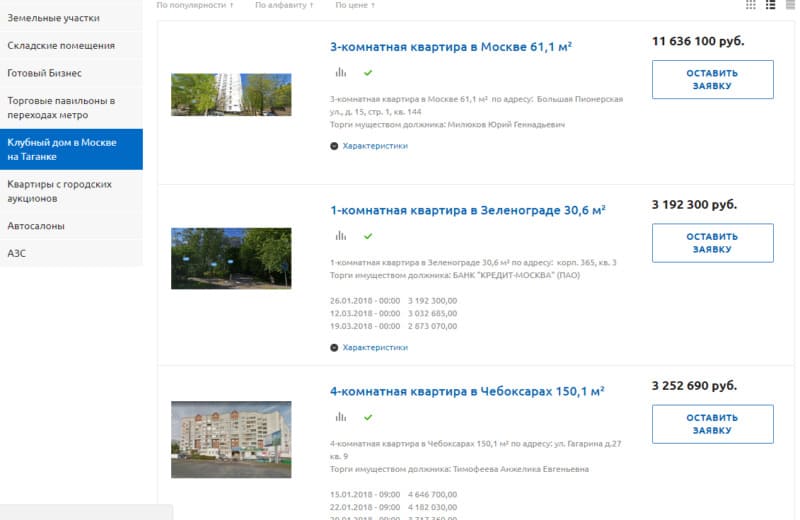Click compare chart icon for Cheboksary apartment
Viewport: 800px width, 520px height.
340,416
